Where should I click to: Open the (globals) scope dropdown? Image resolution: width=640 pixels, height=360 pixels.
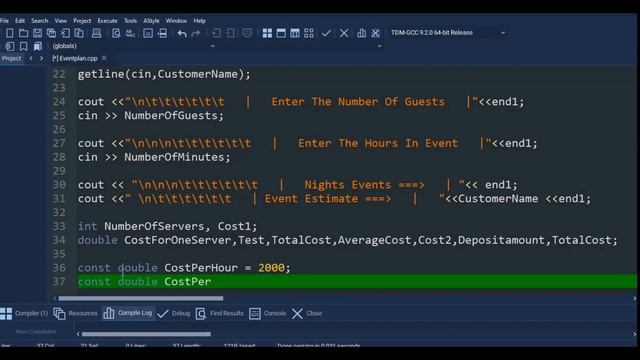click(x=134, y=46)
